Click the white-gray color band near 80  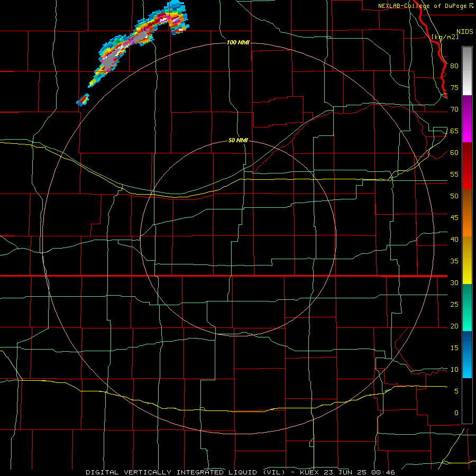point(467,71)
